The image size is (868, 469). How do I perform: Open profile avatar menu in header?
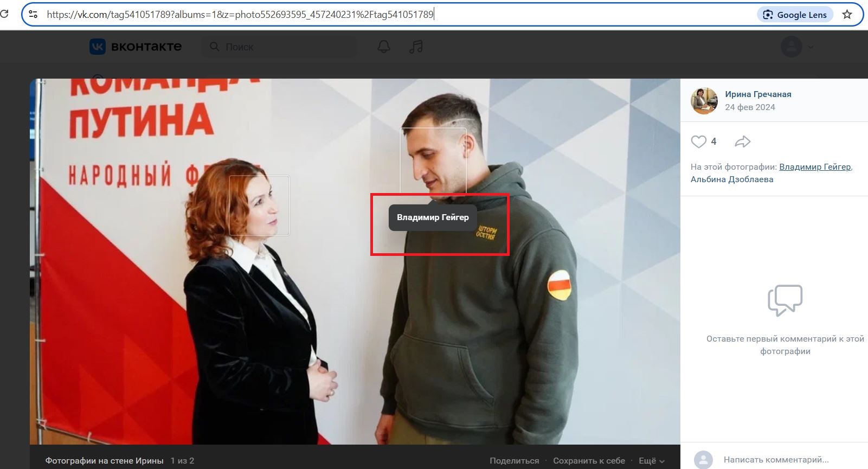(x=792, y=47)
